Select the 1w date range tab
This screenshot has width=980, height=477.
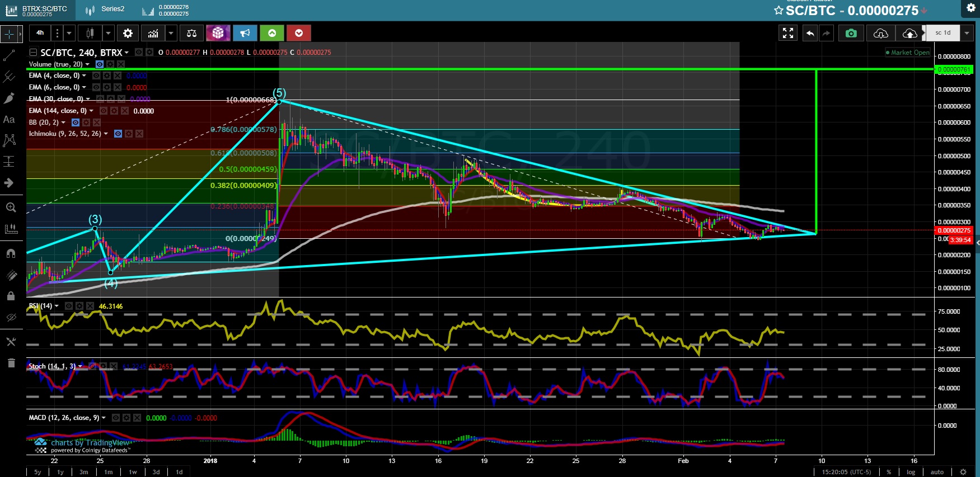[x=133, y=472]
